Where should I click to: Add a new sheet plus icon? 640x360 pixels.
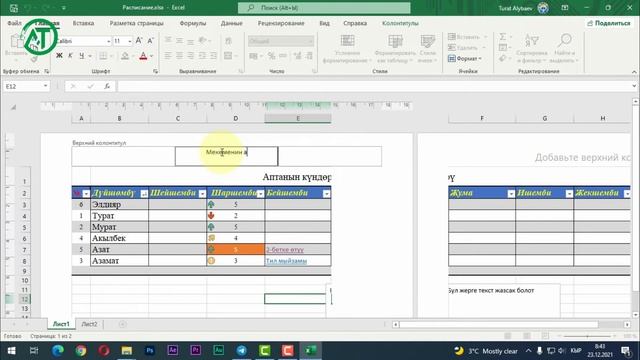click(x=122, y=324)
